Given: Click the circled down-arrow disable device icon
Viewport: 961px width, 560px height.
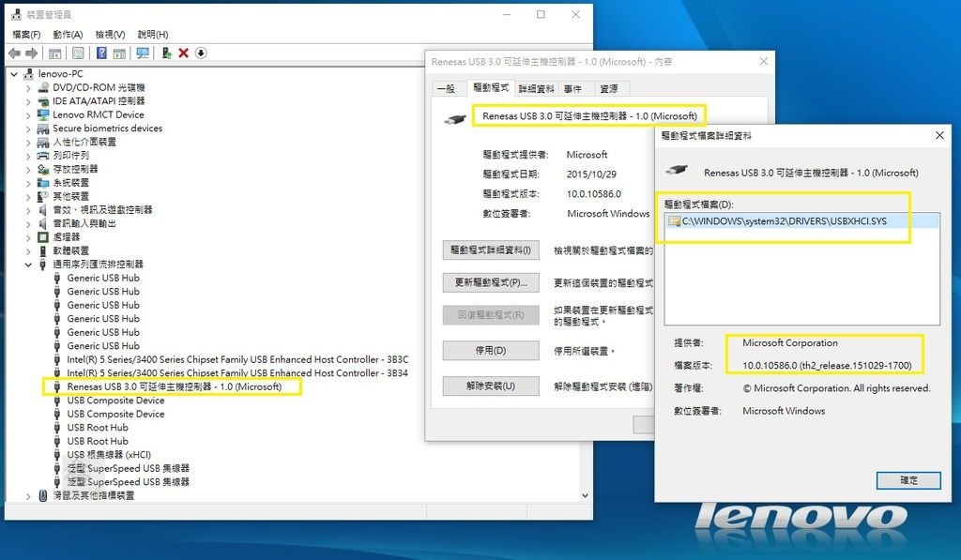Looking at the screenshot, I should click(x=201, y=53).
